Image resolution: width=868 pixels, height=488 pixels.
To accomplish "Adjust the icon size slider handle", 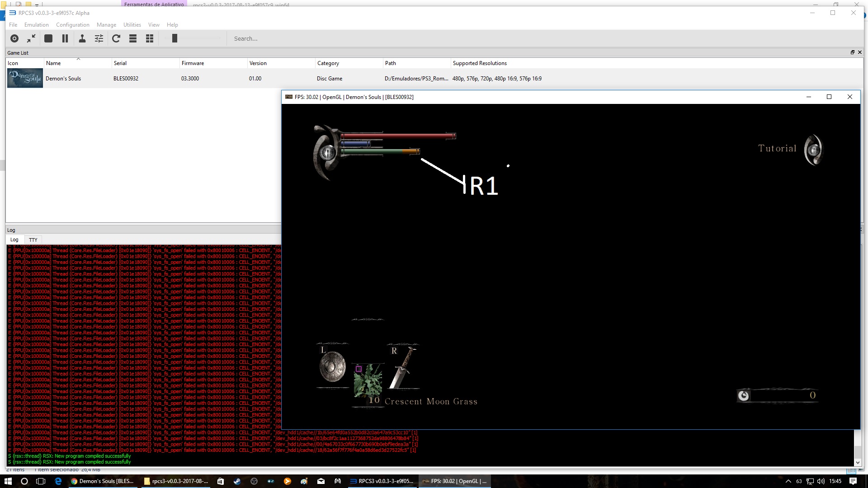I will tap(175, 38).
